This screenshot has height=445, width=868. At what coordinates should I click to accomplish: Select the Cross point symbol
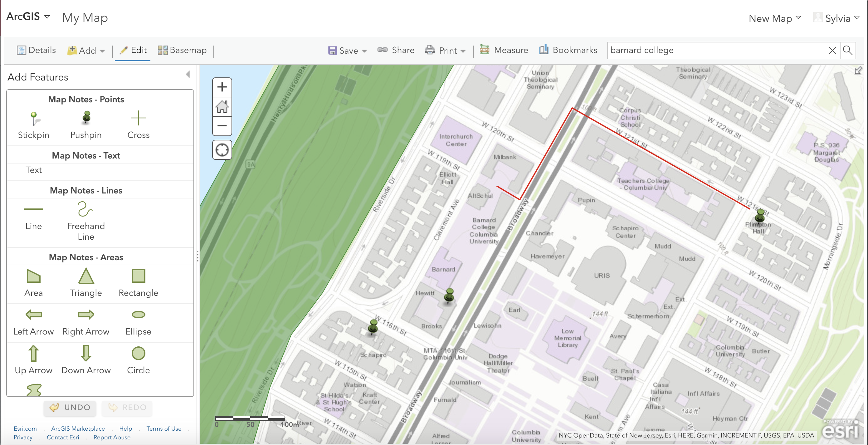(138, 125)
